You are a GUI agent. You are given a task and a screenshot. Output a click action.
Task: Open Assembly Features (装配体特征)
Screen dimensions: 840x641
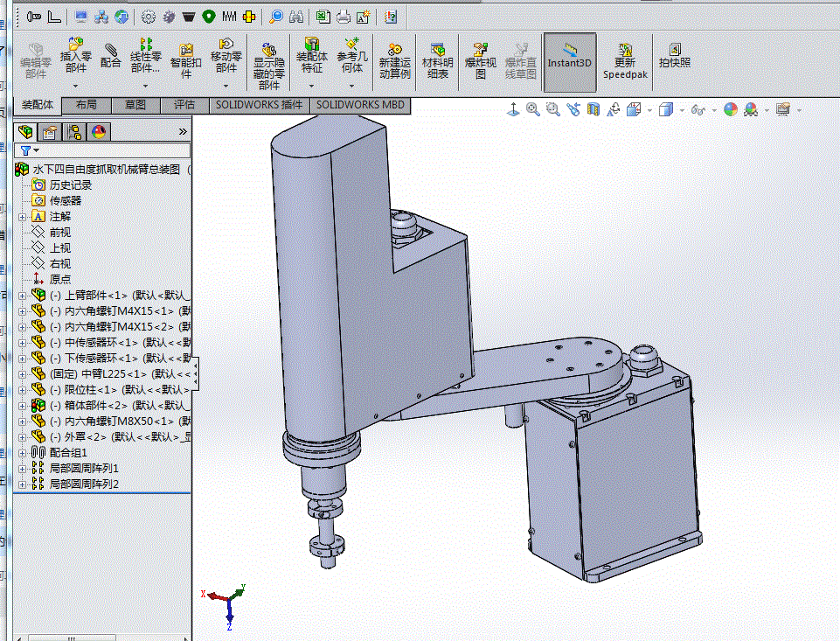click(x=311, y=55)
